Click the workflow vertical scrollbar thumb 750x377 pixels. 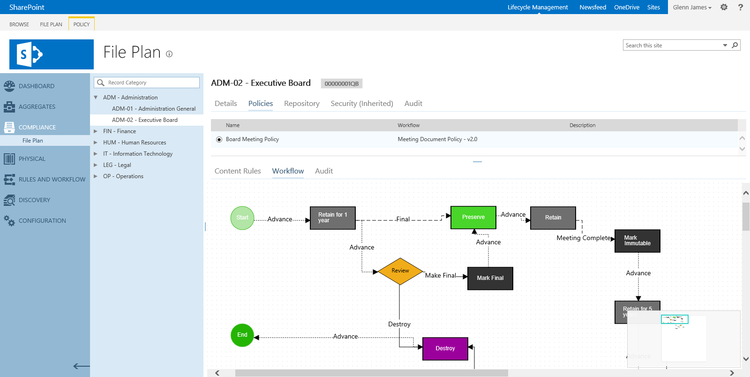click(x=746, y=218)
